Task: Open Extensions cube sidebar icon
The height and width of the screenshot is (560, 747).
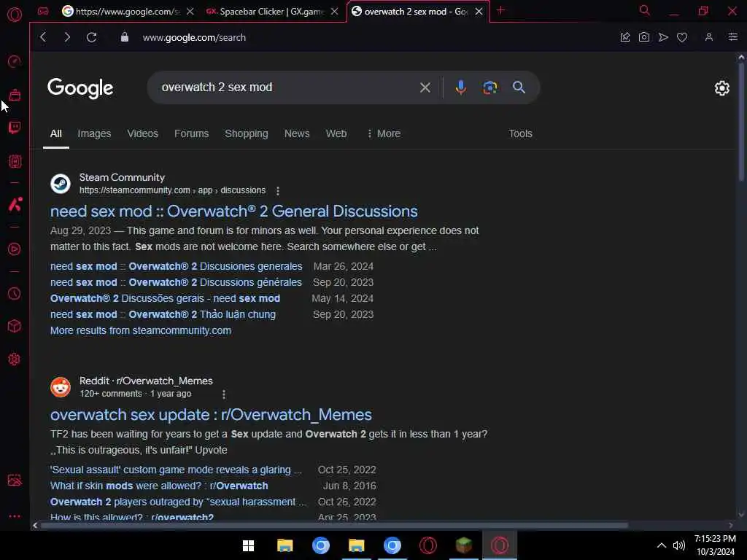Action: point(15,326)
